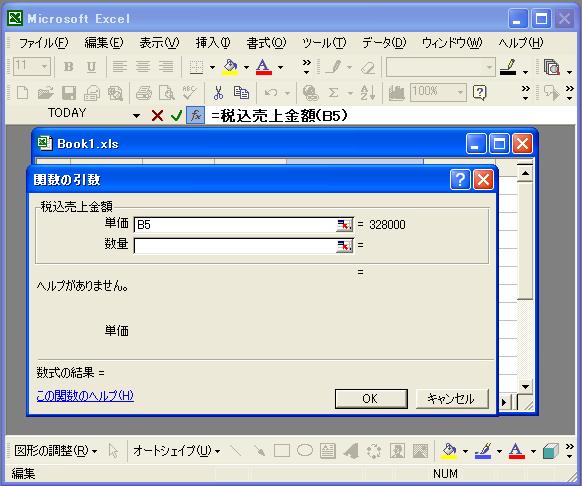The height and width of the screenshot is (486, 582).
Task: Collapse dialog using 単価 range selector icon
Action: (344, 225)
